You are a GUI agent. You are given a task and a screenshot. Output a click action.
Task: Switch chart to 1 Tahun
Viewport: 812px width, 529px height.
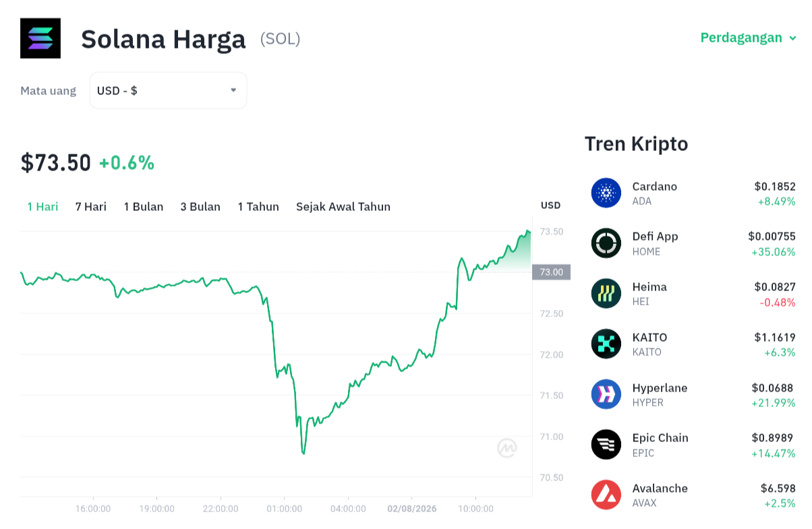[258, 207]
